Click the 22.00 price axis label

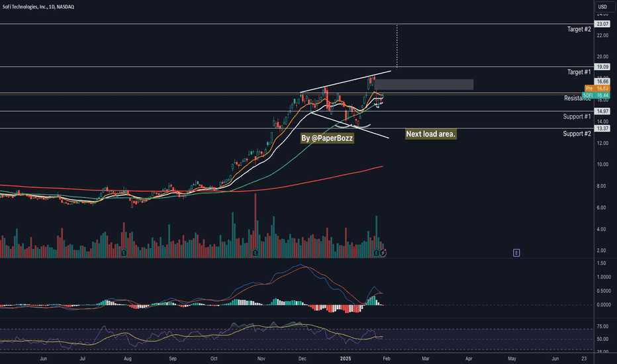pos(602,36)
